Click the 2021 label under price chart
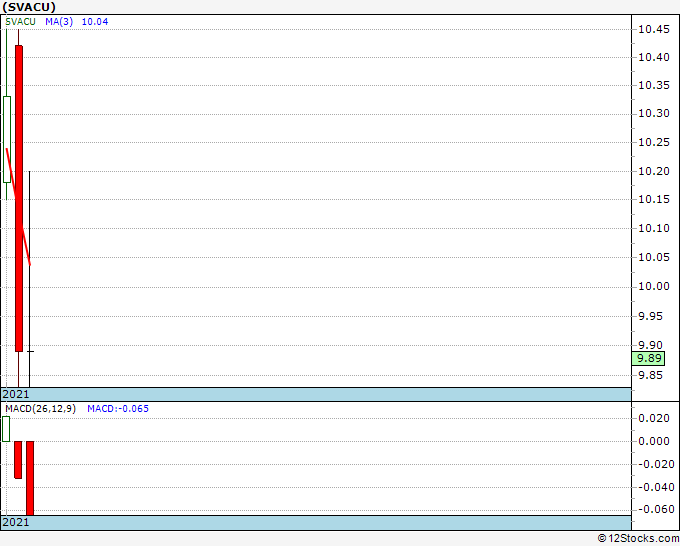 pos(16,394)
